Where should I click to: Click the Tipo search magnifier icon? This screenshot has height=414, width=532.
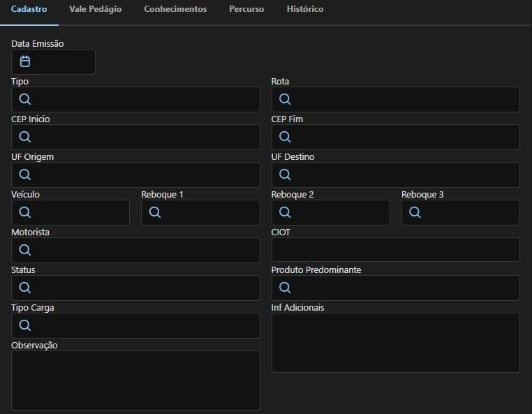[x=24, y=99]
